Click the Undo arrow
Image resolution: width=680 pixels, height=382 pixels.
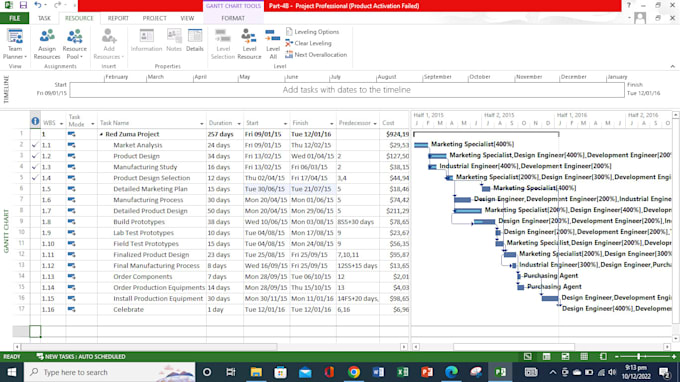[x=38, y=6]
